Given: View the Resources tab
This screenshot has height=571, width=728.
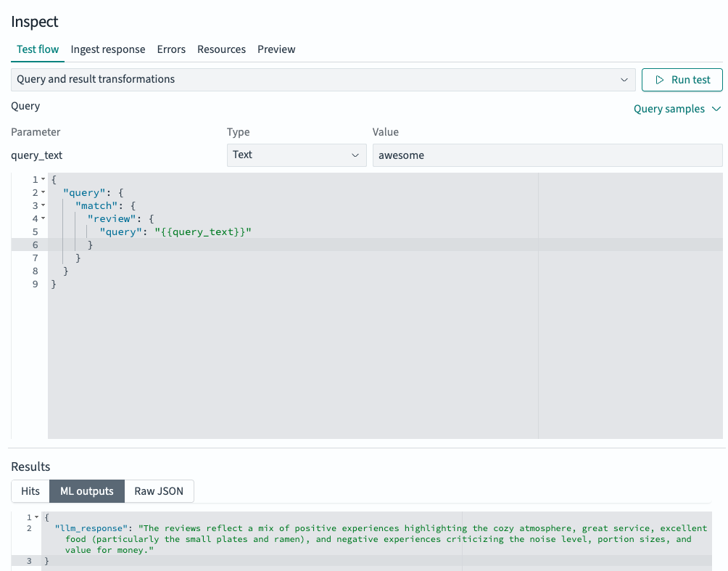Looking at the screenshot, I should [221, 49].
